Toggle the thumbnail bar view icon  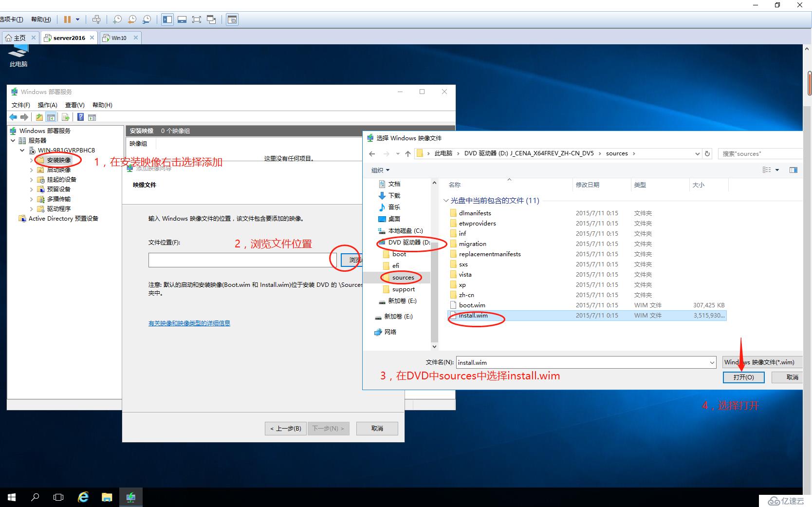[182, 19]
